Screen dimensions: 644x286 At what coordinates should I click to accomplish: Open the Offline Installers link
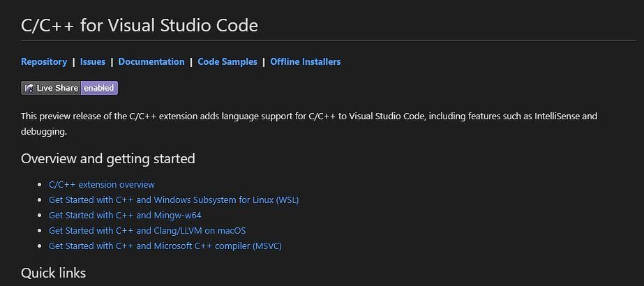pyautogui.click(x=306, y=61)
